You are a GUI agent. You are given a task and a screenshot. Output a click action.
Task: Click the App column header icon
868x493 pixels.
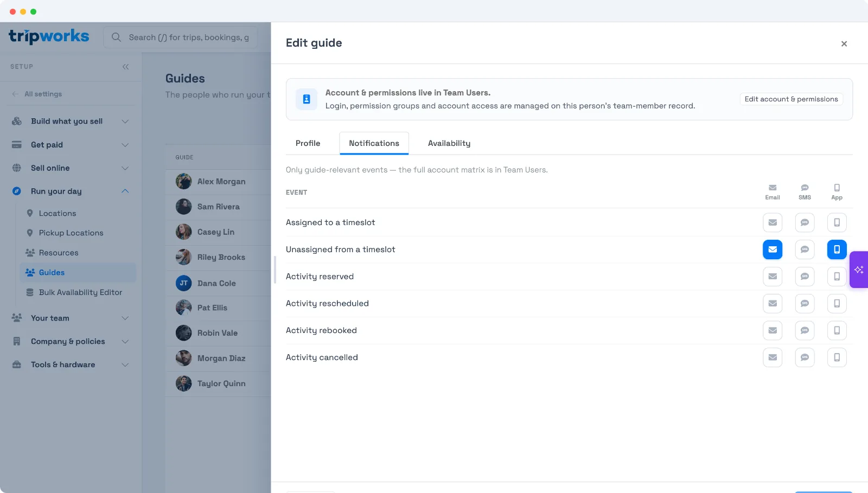[x=837, y=188]
